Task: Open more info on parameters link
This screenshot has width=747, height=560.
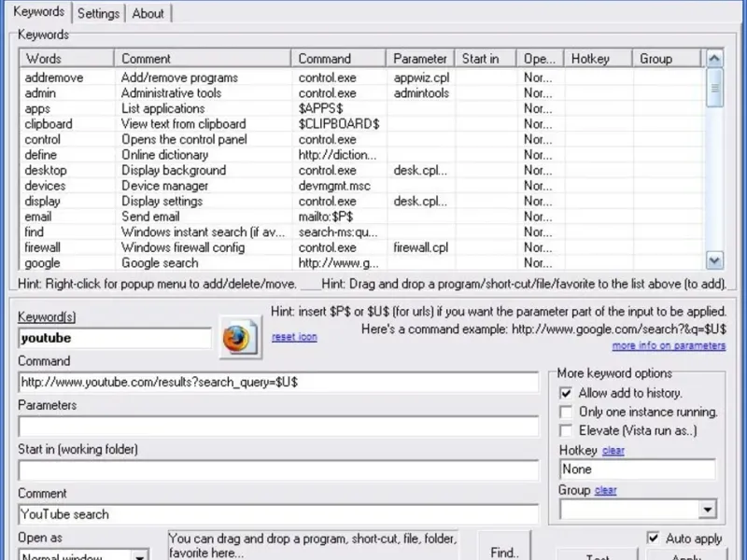Action: click(x=669, y=345)
